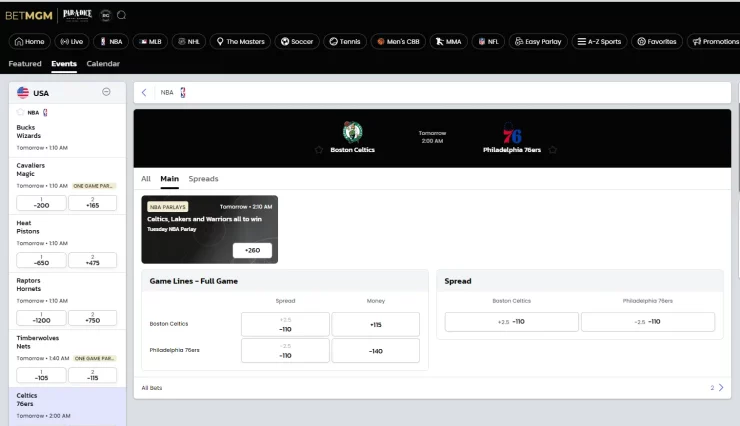Switch to Spreads markets tab

[x=203, y=179]
